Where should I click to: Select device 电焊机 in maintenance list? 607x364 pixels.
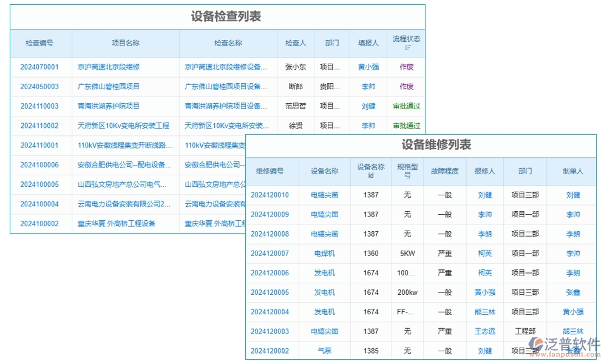click(324, 254)
